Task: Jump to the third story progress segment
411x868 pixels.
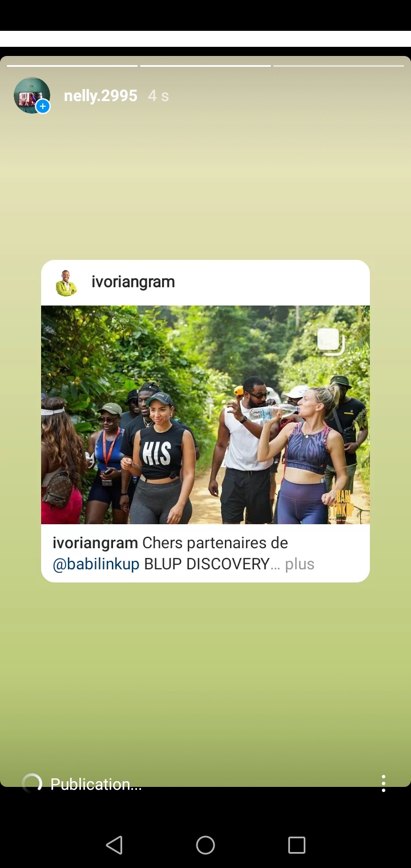Action: pos(339,66)
